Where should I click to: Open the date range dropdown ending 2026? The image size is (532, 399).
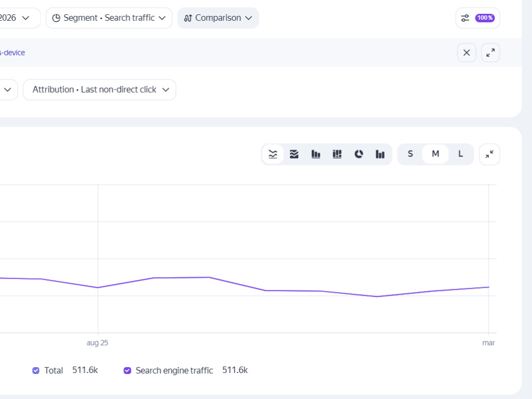(x=19, y=18)
